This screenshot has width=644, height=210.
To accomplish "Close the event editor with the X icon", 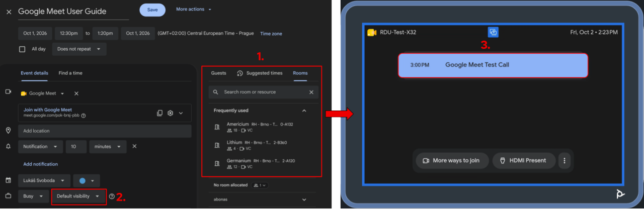I will (x=9, y=12).
